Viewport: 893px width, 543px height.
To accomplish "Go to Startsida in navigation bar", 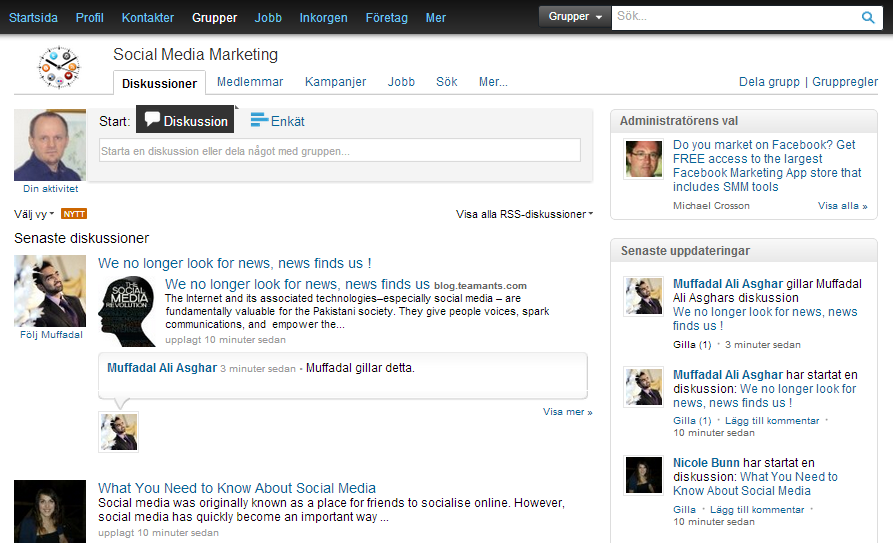I will [x=33, y=18].
